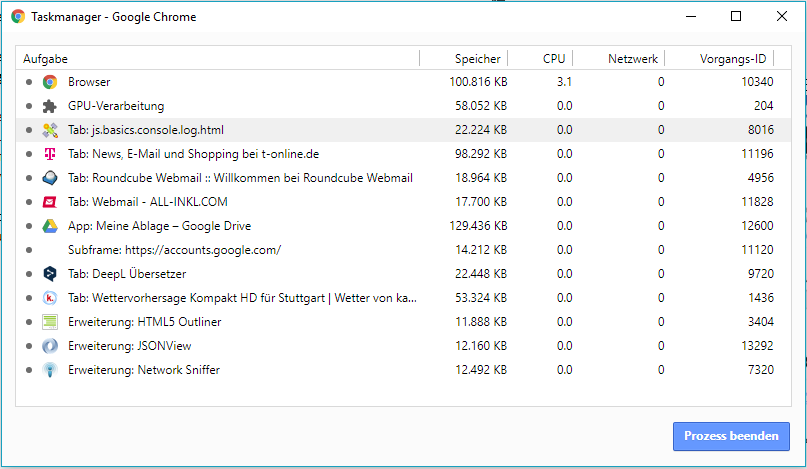The image size is (807, 469).
Task: Click the Chrome icon in Browser row
Action: pos(50,82)
